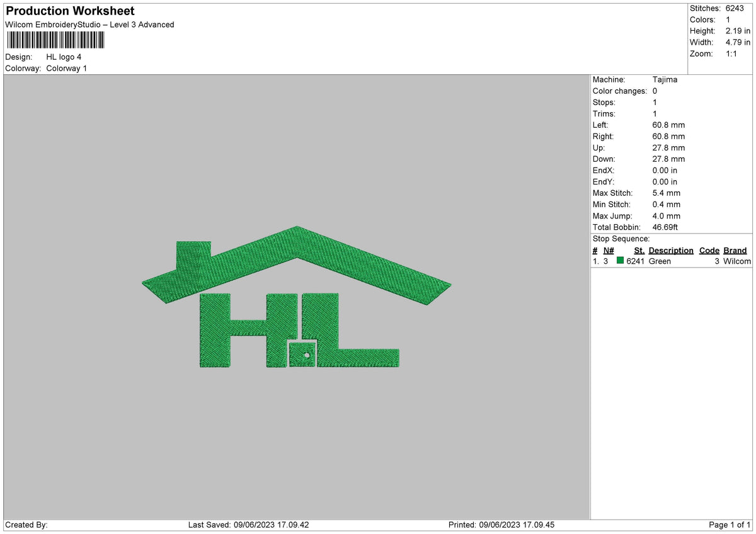Screen dimensions: 756x534
Task: Click the Stitches value 6243
Action: [735, 8]
